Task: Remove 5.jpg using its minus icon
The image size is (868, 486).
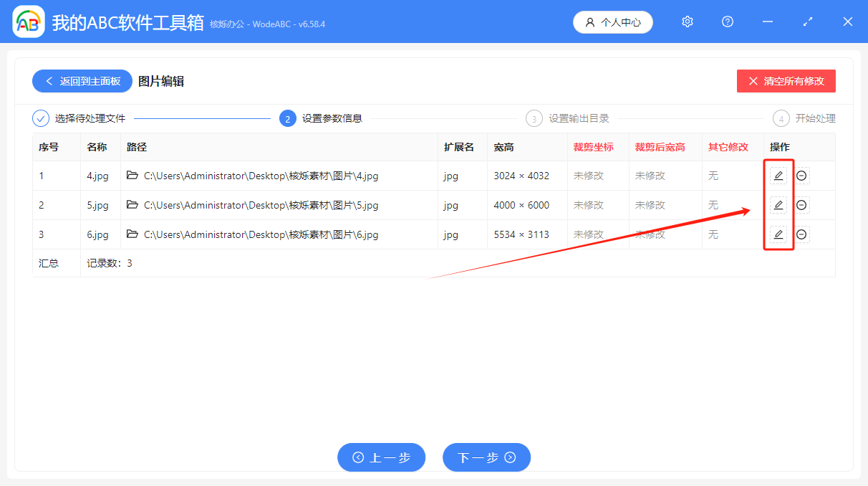Action: pyautogui.click(x=802, y=205)
